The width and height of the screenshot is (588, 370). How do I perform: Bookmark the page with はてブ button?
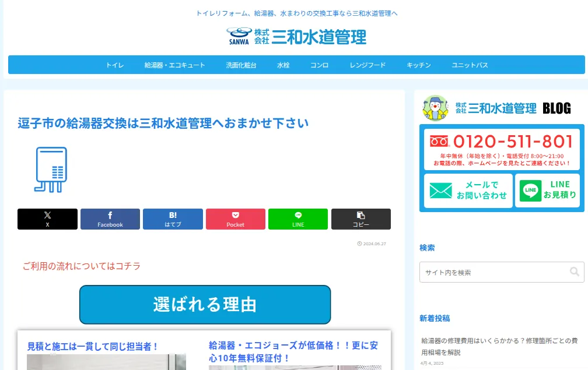[x=173, y=219]
